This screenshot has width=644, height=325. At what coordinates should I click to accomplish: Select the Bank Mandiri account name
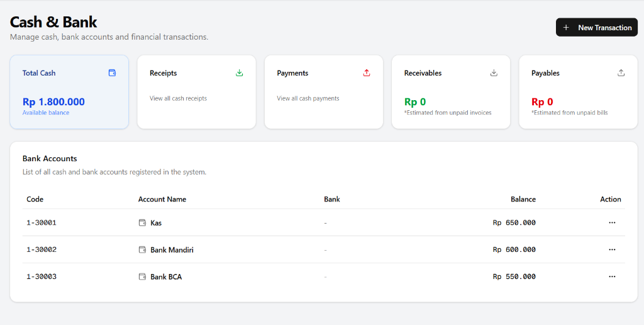tap(172, 249)
